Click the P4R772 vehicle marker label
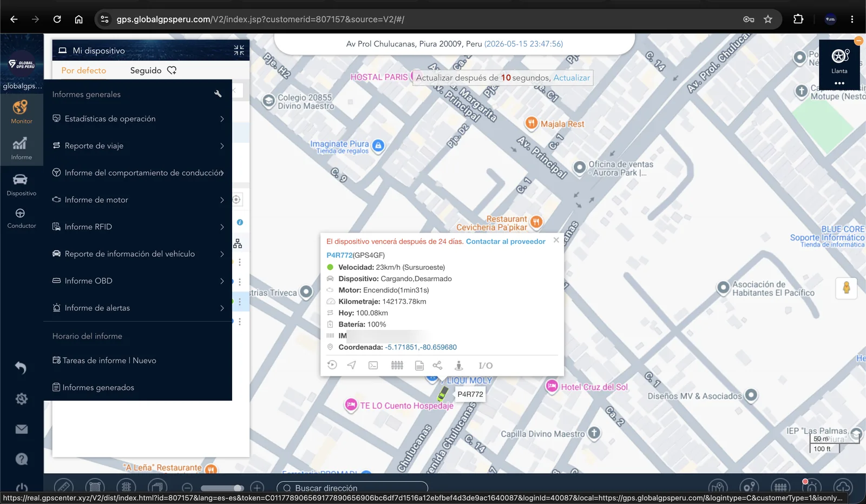The height and width of the screenshot is (504, 866). pos(470,394)
